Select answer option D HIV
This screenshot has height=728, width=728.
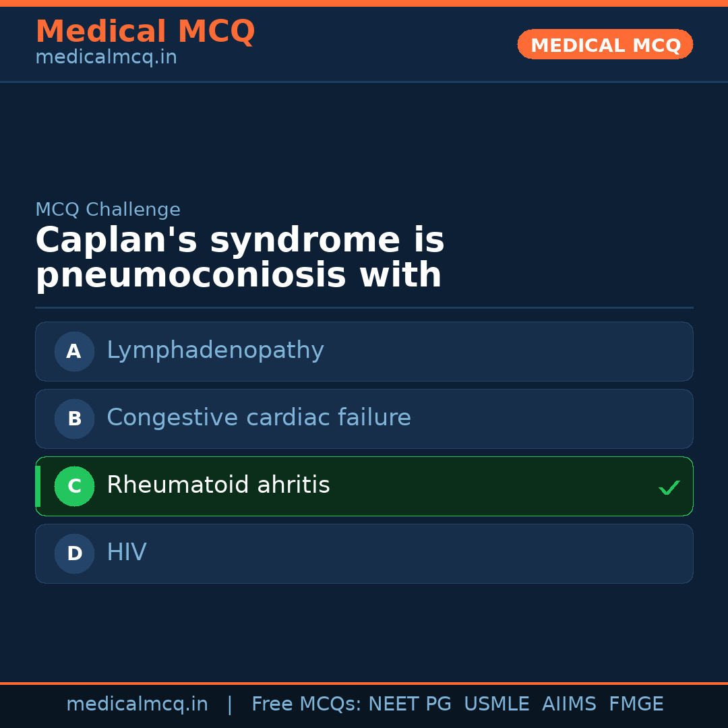[x=364, y=553]
